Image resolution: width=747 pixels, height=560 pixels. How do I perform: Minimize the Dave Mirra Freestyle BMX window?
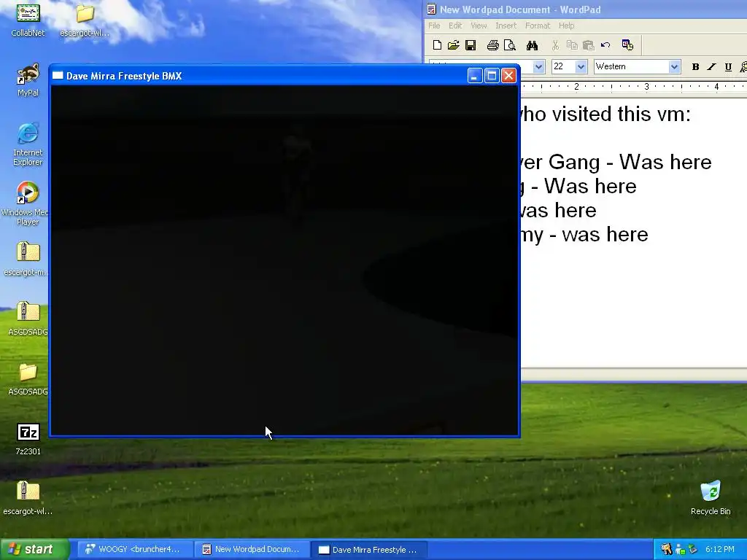pyautogui.click(x=474, y=76)
